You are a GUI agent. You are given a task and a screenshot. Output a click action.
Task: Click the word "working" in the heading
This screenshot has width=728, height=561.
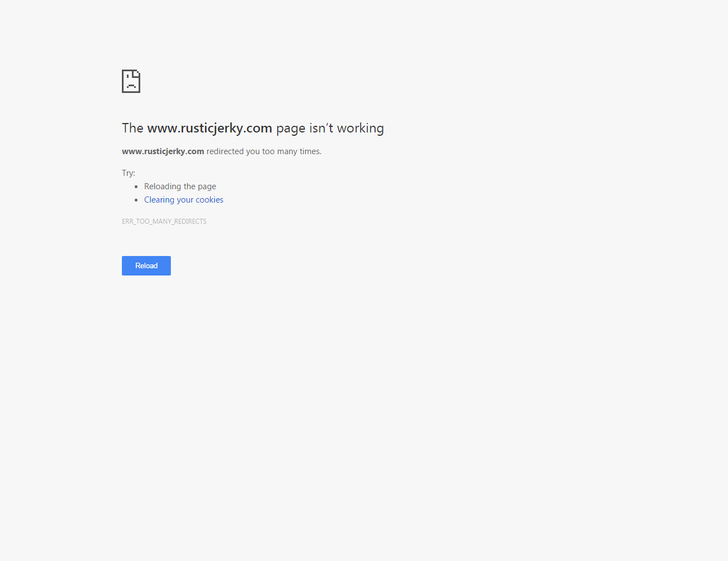(x=360, y=129)
